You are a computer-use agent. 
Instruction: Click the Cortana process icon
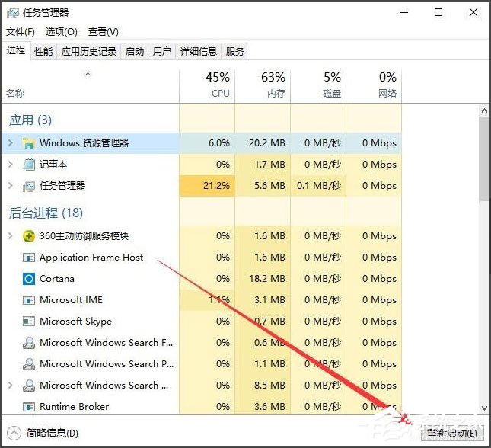tap(29, 279)
